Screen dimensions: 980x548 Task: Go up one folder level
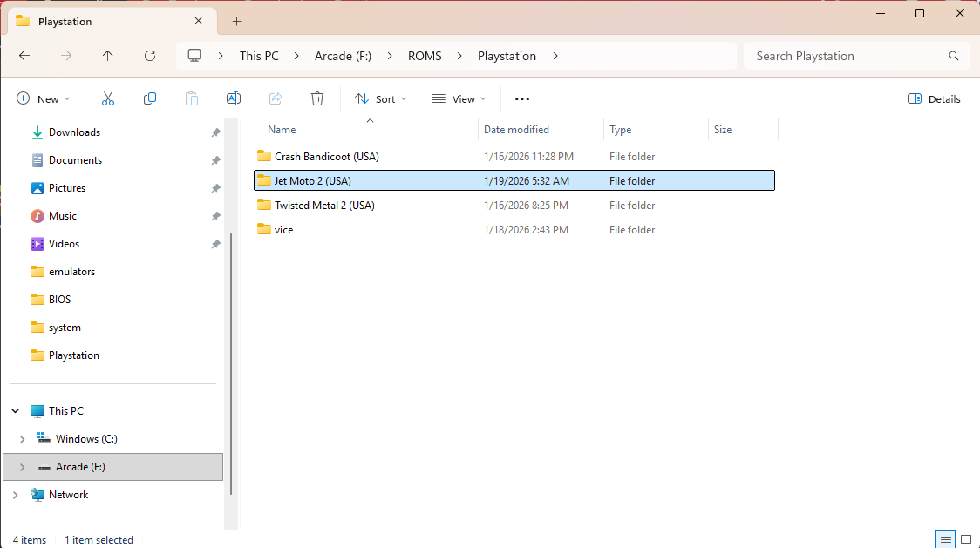coord(108,56)
